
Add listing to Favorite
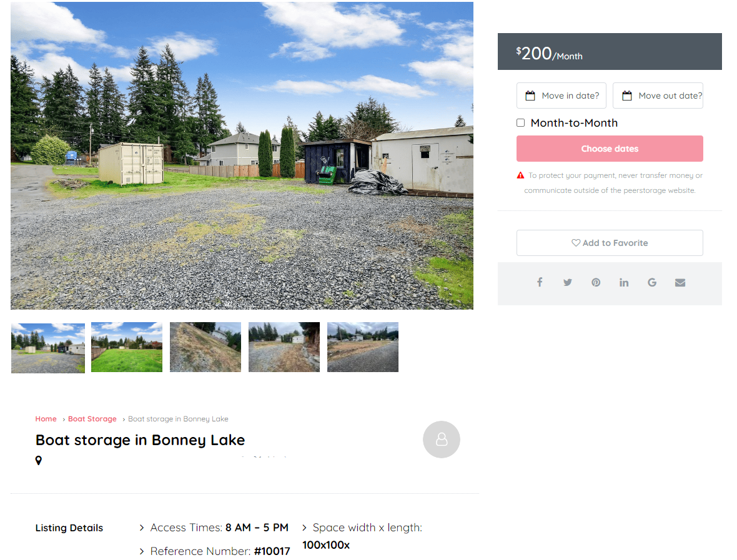[610, 243]
